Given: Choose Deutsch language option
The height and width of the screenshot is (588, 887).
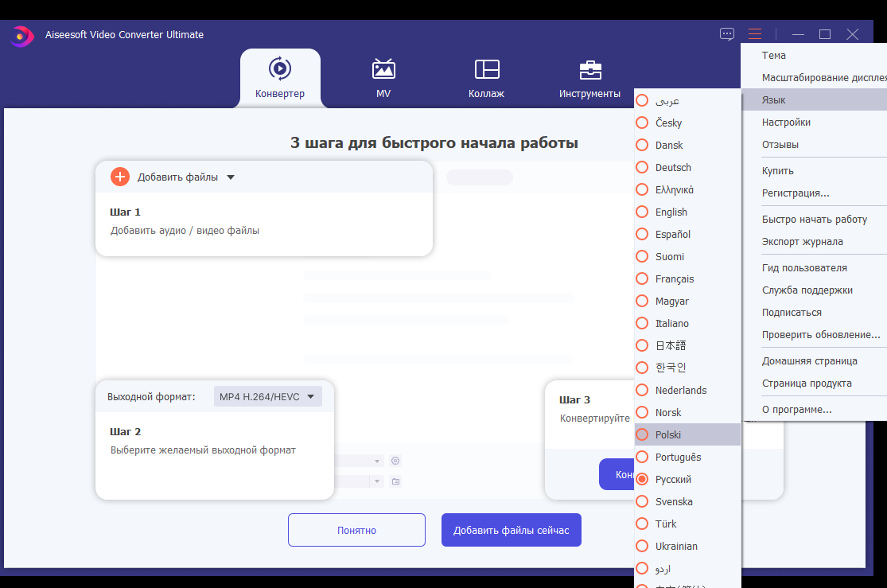Looking at the screenshot, I should coord(687,168).
